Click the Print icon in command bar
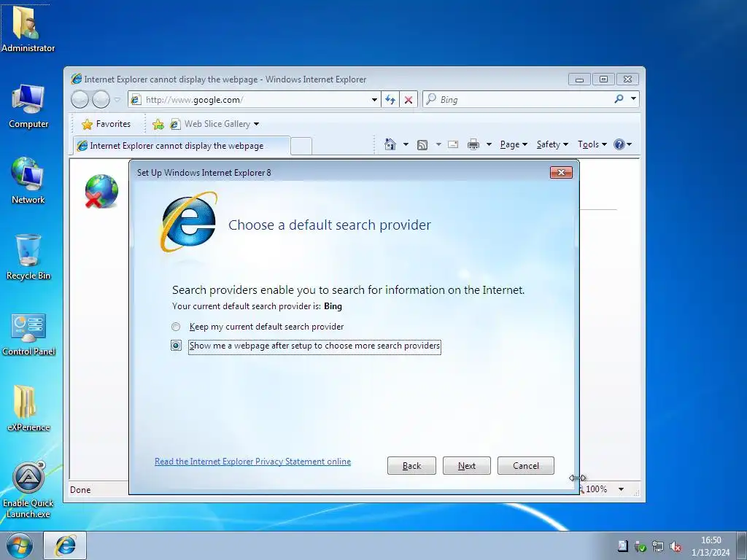Screen dimensions: 747x560 coord(473,144)
